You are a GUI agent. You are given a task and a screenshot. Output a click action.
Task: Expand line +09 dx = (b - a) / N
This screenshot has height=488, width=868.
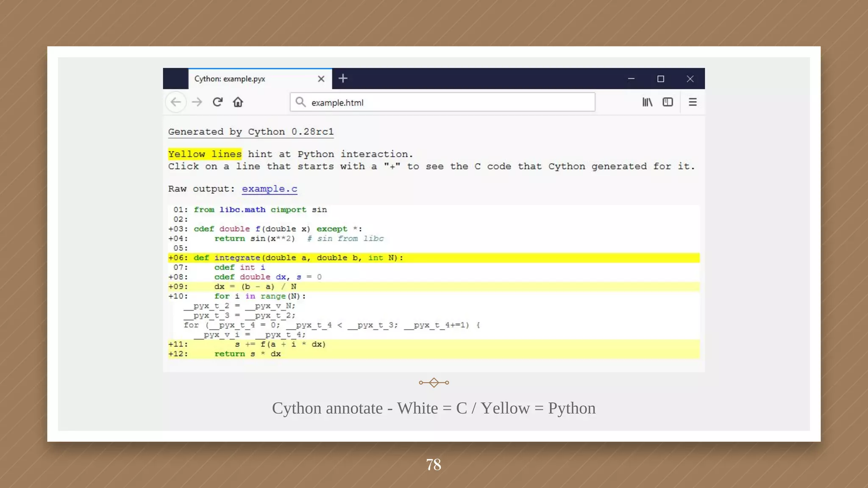point(434,287)
